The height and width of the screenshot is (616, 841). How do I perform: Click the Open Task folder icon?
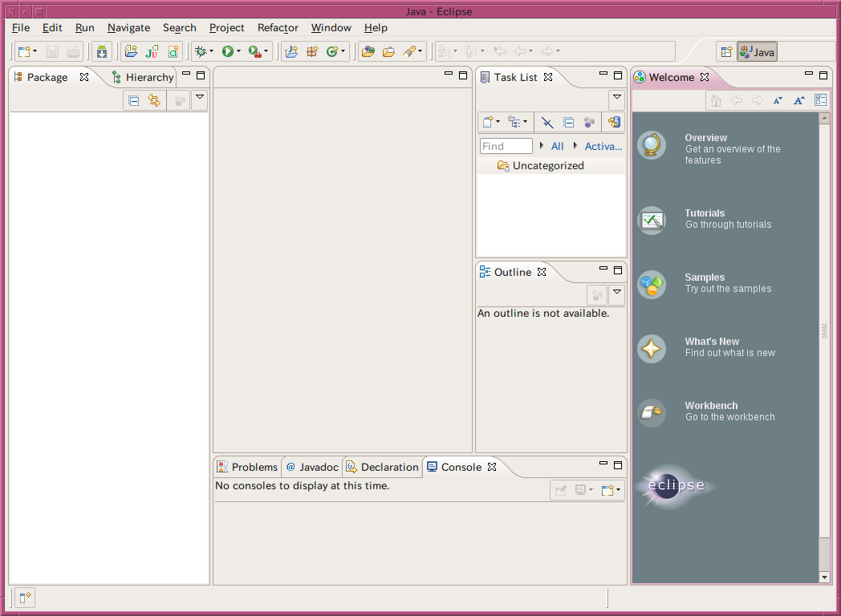click(x=388, y=51)
